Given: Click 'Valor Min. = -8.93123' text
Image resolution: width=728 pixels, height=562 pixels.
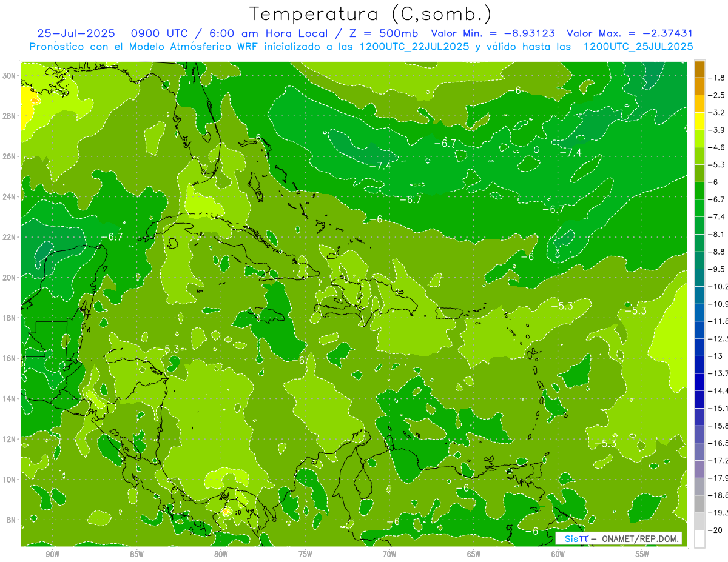Looking at the screenshot, I should [x=493, y=33].
